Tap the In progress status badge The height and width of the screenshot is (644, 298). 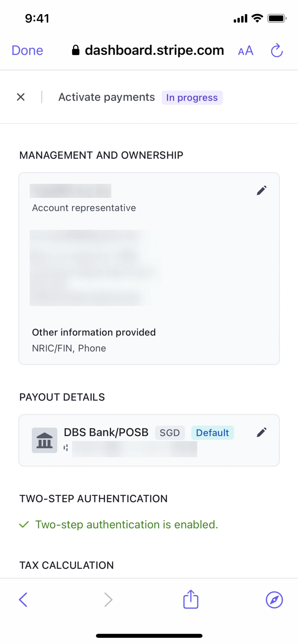tap(192, 97)
